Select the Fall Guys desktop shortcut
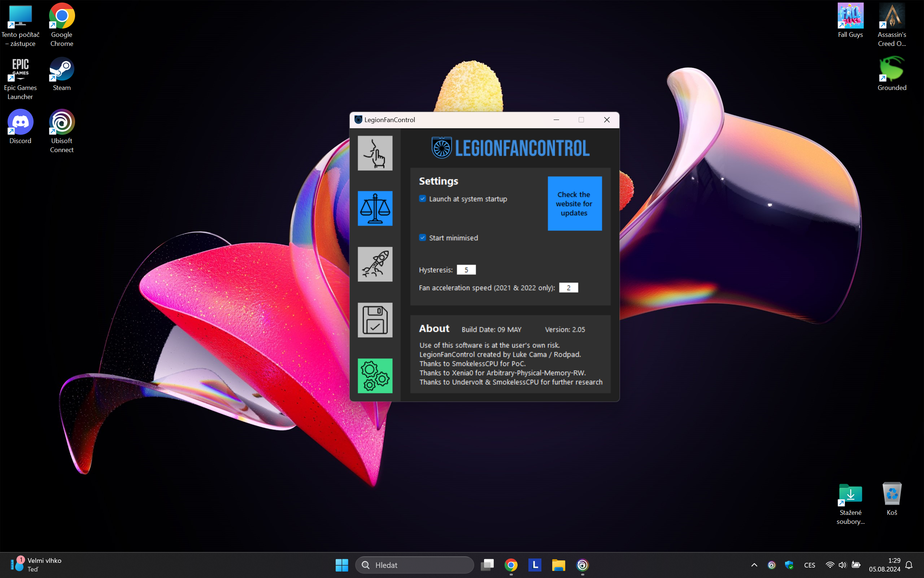This screenshot has width=924, height=578. 850,21
